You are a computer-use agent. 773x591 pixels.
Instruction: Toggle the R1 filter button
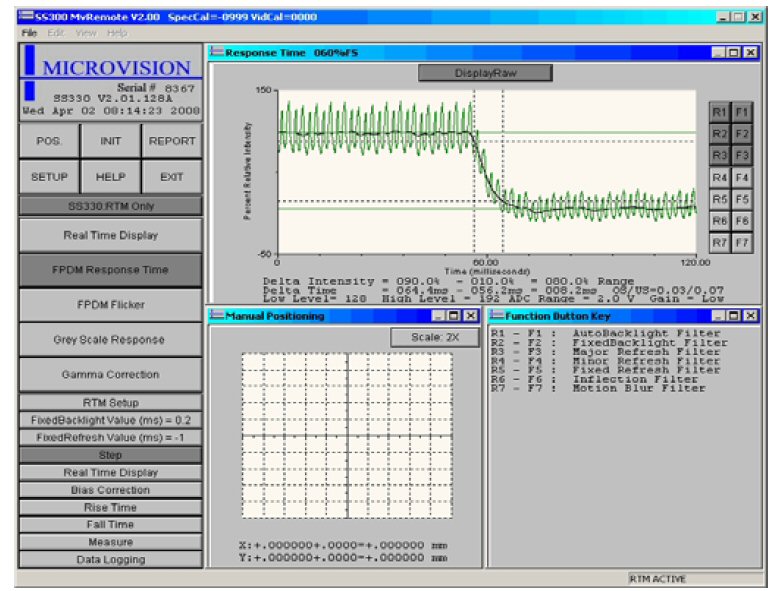point(720,112)
